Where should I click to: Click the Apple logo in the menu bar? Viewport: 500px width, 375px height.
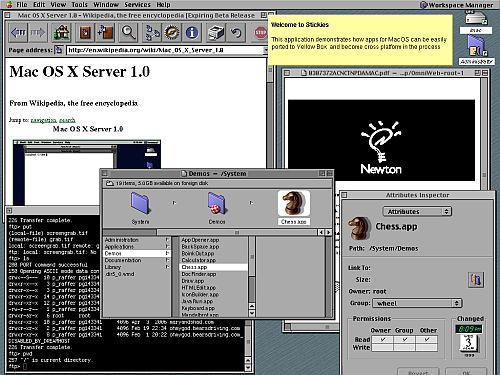tap(8, 4)
